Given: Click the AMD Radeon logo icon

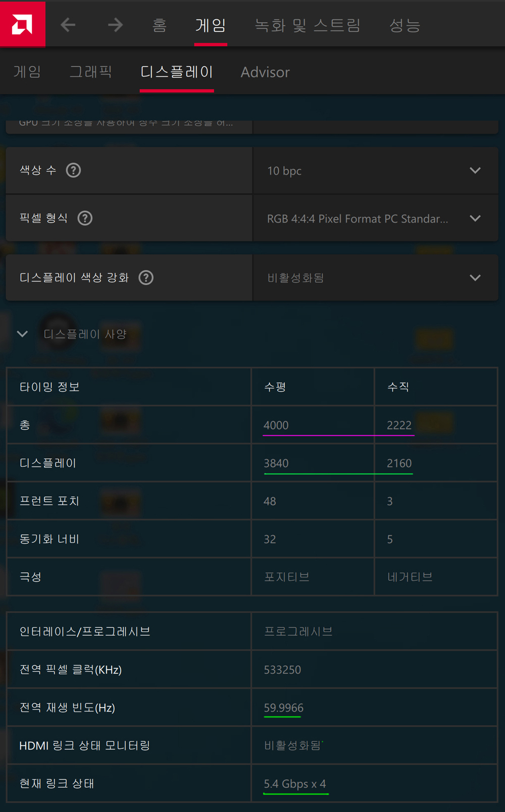Looking at the screenshot, I should pos(22,24).
